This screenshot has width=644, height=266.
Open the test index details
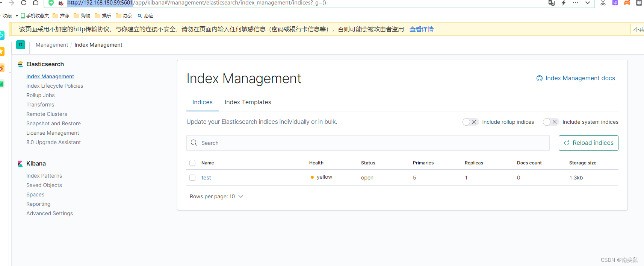[x=206, y=178]
